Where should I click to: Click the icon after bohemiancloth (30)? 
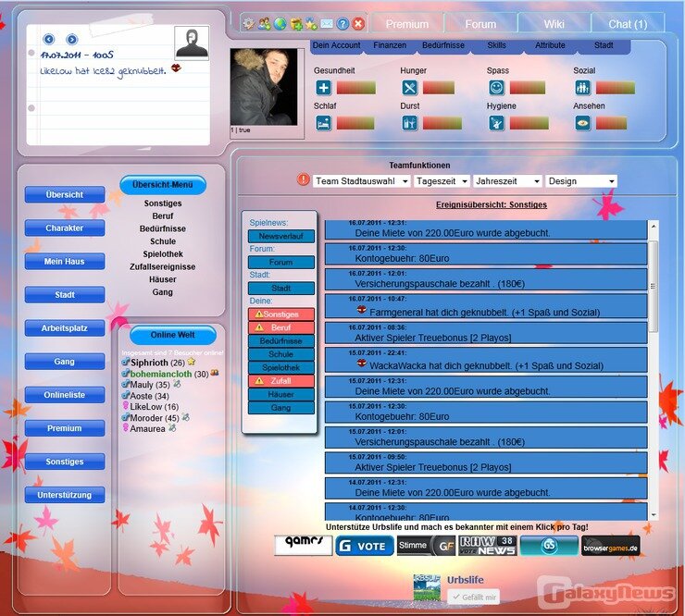click(x=215, y=373)
